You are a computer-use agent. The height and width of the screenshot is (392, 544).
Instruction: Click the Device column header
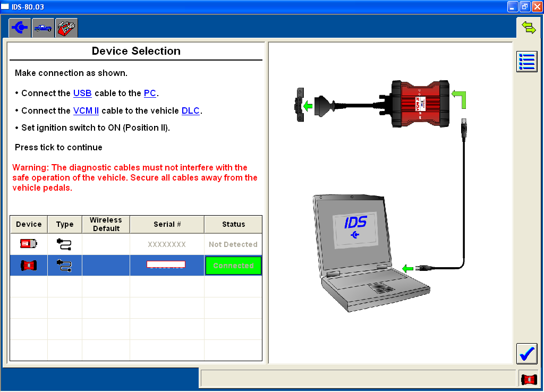coord(29,225)
